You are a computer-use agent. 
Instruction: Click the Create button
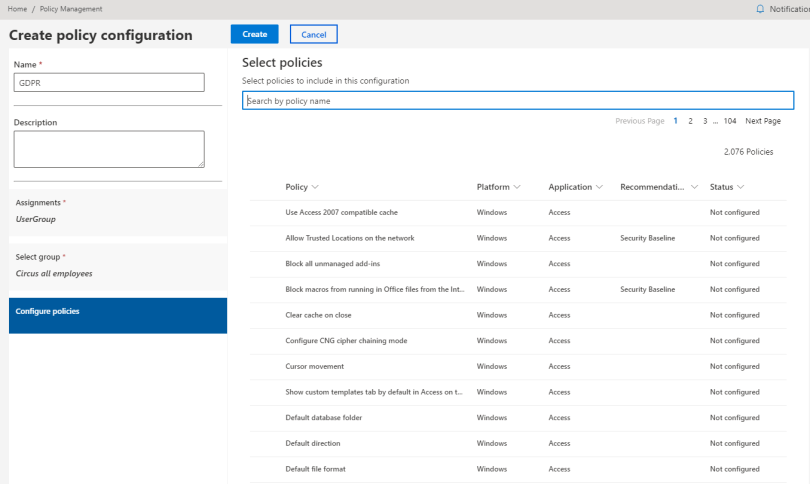[x=254, y=34]
